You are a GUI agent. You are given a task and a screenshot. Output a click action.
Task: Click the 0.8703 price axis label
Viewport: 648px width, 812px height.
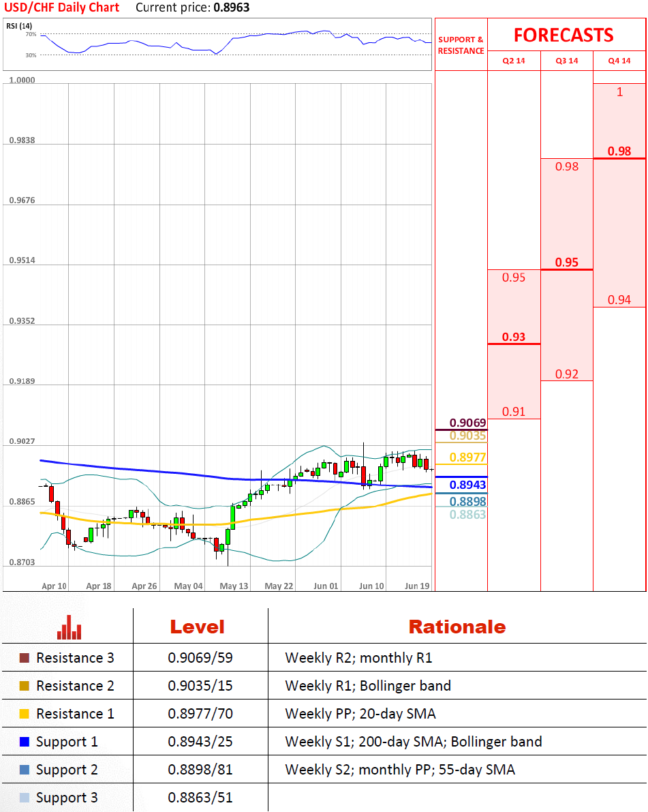tap(22, 562)
